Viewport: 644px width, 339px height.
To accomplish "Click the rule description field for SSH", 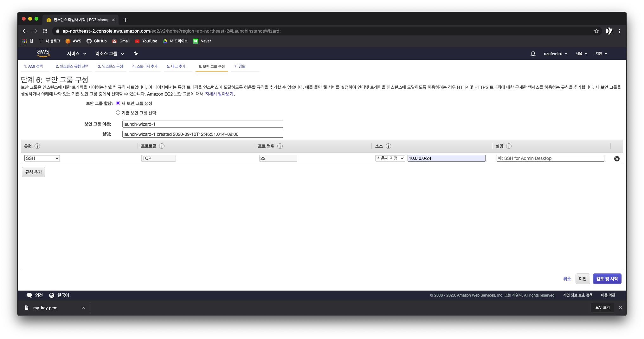I will [550, 158].
